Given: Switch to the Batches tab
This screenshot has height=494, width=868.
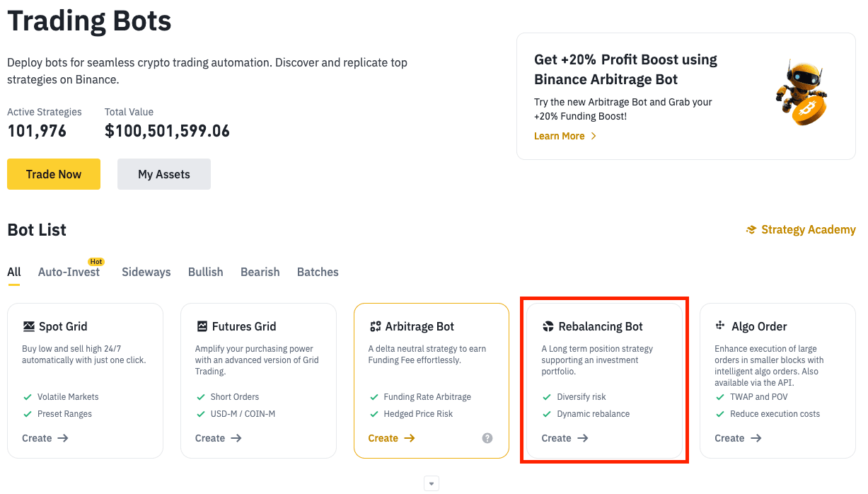Looking at the screenshot, I should 318,272.
